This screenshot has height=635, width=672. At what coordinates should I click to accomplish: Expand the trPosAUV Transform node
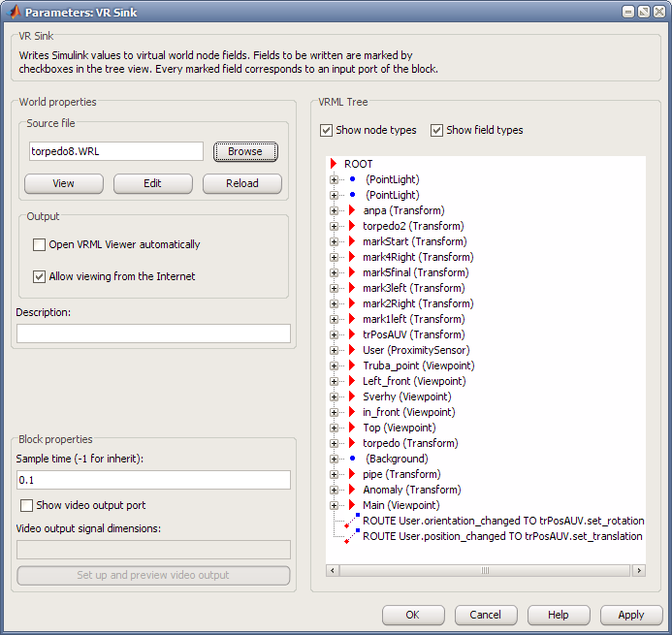[x=334, y=334]
